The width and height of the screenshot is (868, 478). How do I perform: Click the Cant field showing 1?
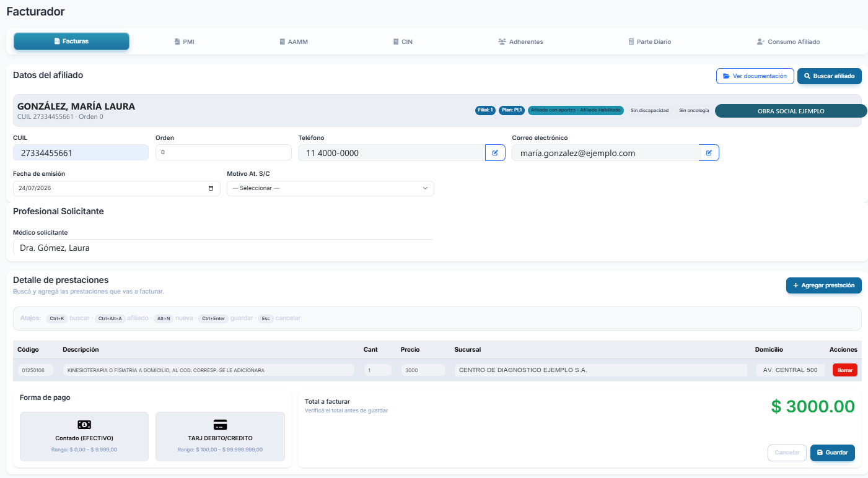tap(377, 370)
